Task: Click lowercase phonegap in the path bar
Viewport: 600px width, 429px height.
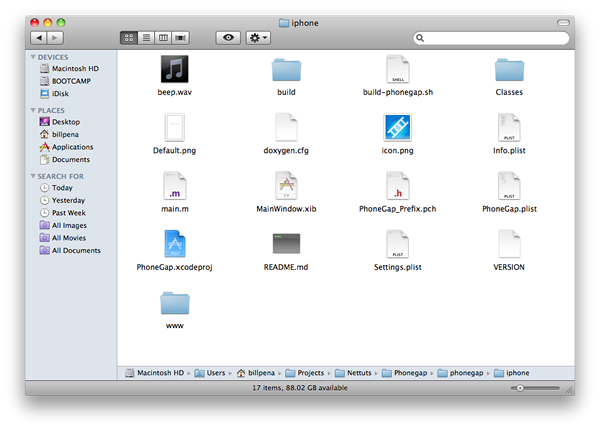Action: coord(461,373)
